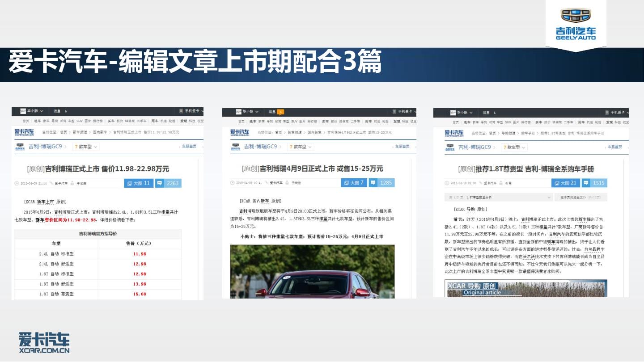Click the 在本页浏览全文>> button

580,197
